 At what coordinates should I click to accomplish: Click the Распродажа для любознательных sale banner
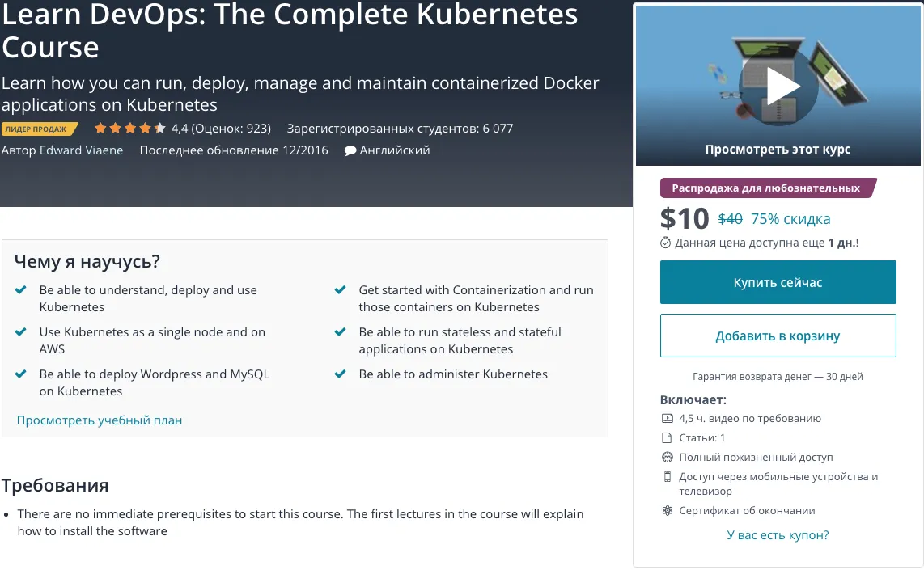(767, 188)
